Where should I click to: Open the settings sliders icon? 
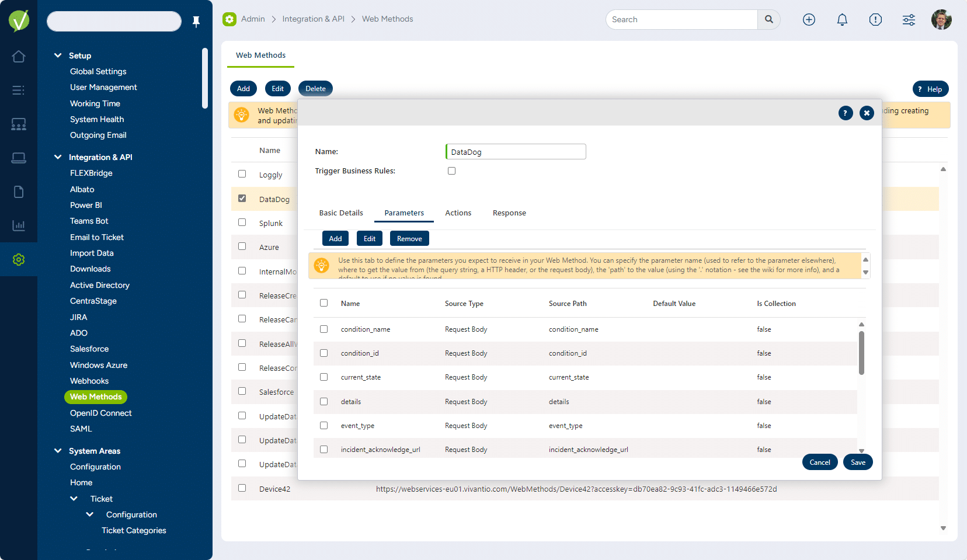click(x=909, y=20)
